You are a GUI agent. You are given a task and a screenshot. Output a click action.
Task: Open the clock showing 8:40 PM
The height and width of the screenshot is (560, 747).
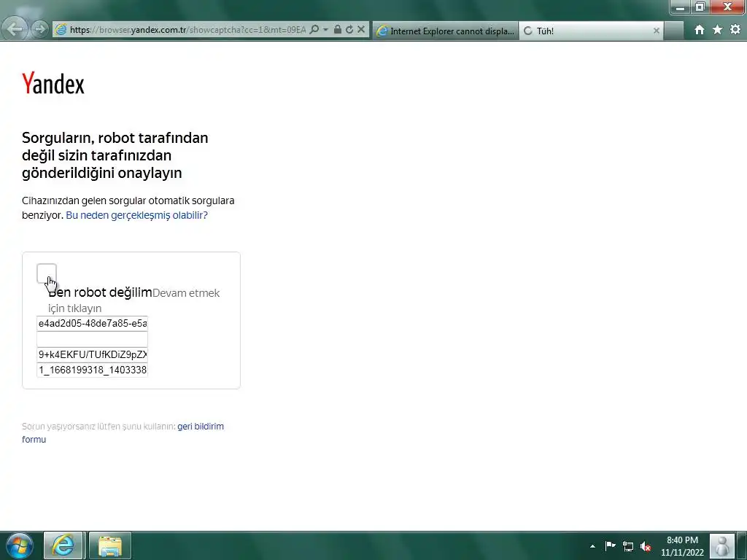(x=682, y=545)
